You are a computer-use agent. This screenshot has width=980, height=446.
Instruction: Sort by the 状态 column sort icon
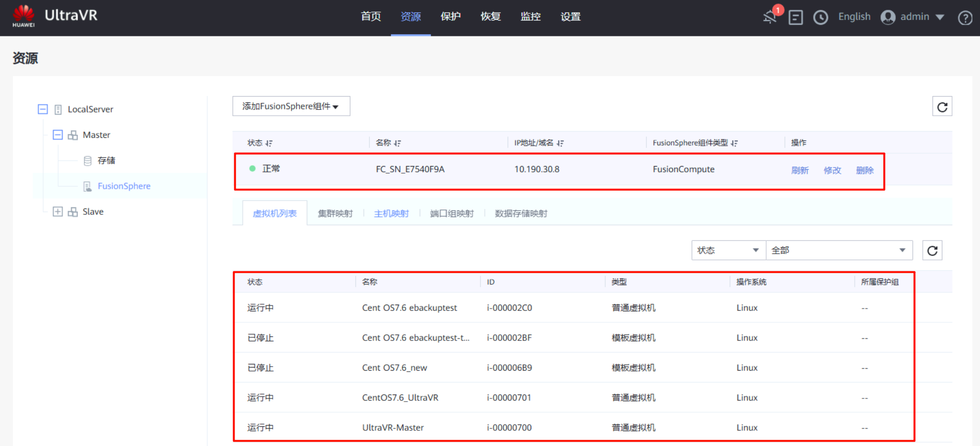(x=269, y=143)
